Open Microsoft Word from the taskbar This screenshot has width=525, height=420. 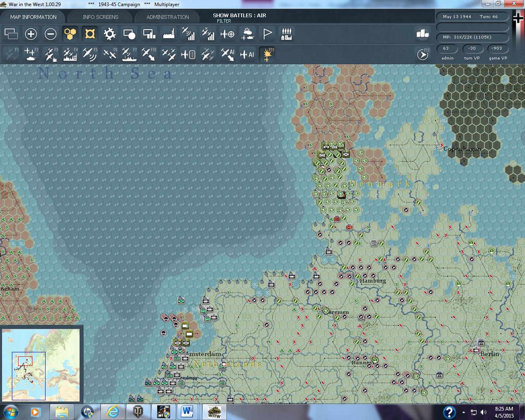[187, 412]
